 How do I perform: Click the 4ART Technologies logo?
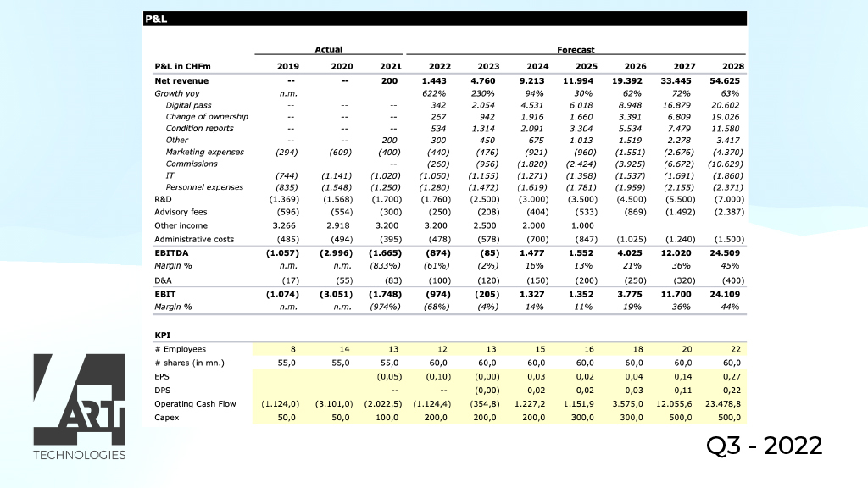pos(79,408)
